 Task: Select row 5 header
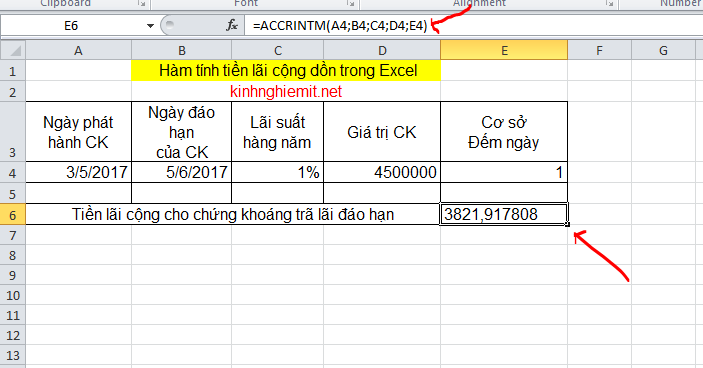tap(13, 193)
